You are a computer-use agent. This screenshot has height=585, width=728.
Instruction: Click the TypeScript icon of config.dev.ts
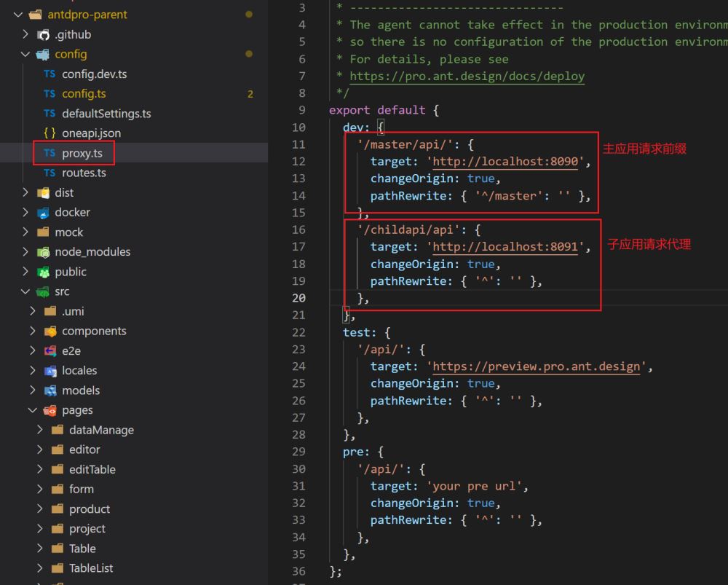pos(50,74)
